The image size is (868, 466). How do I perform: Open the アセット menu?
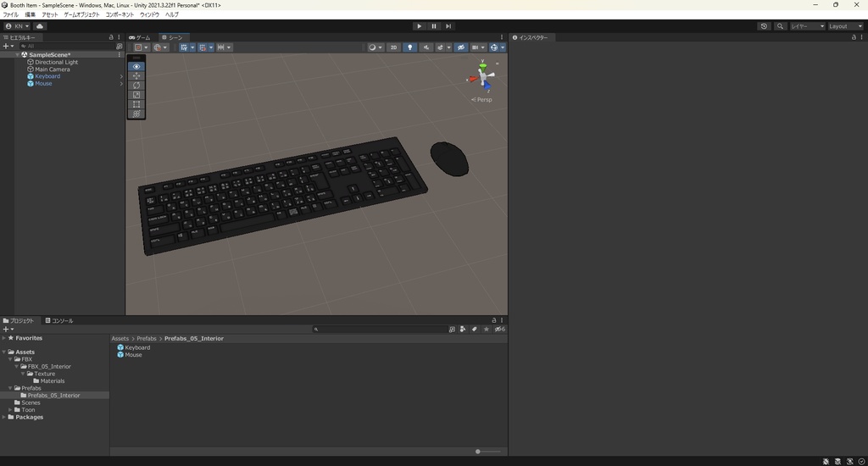tap(50, 14)
